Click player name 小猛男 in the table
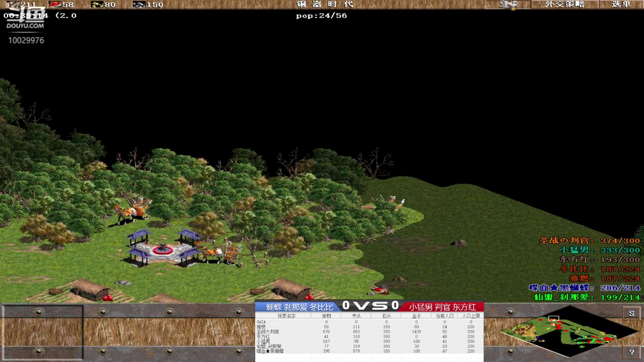644x362 pixels. (x=263, y=341)
